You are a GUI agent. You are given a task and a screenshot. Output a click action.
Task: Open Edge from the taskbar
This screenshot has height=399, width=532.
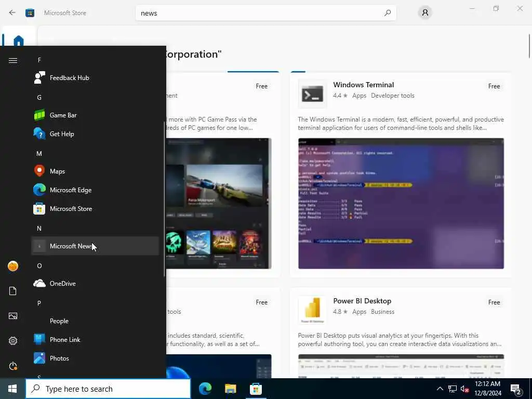click(205, 389)
